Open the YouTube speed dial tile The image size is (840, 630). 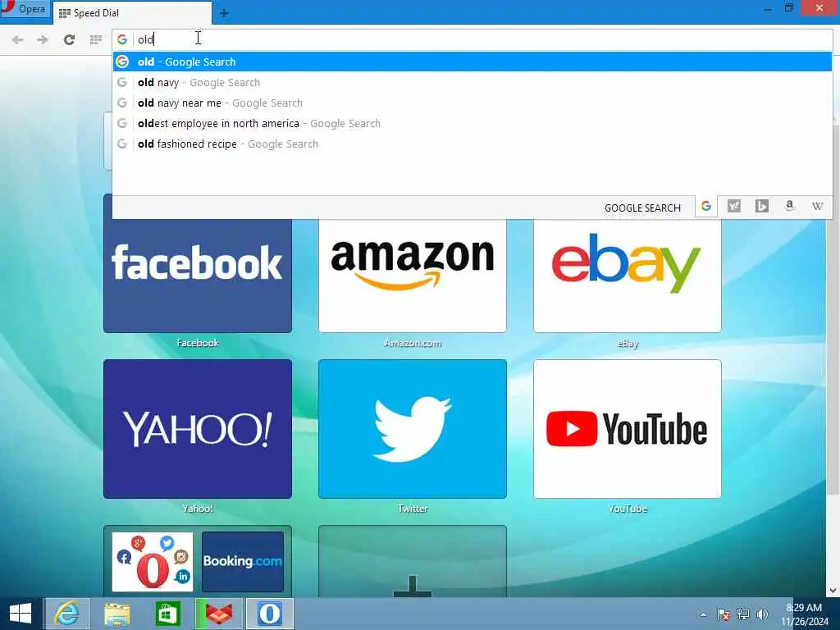coord(628,428)
